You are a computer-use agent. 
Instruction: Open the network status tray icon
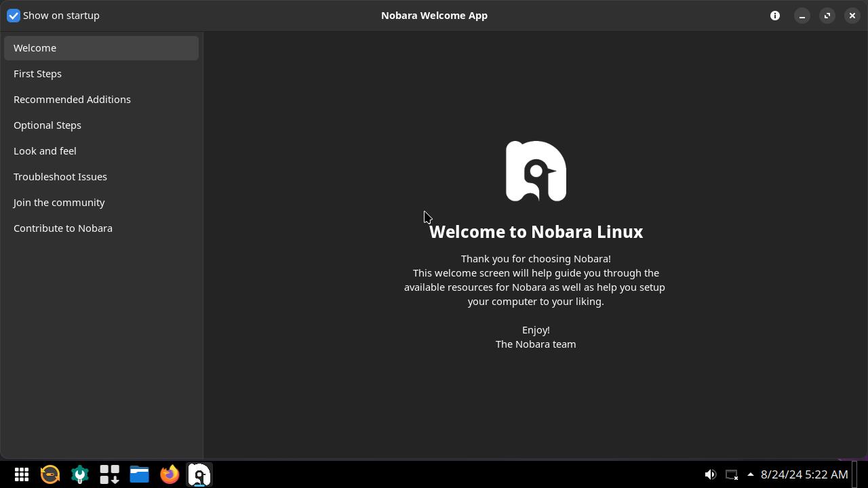(x=732, y=474)
